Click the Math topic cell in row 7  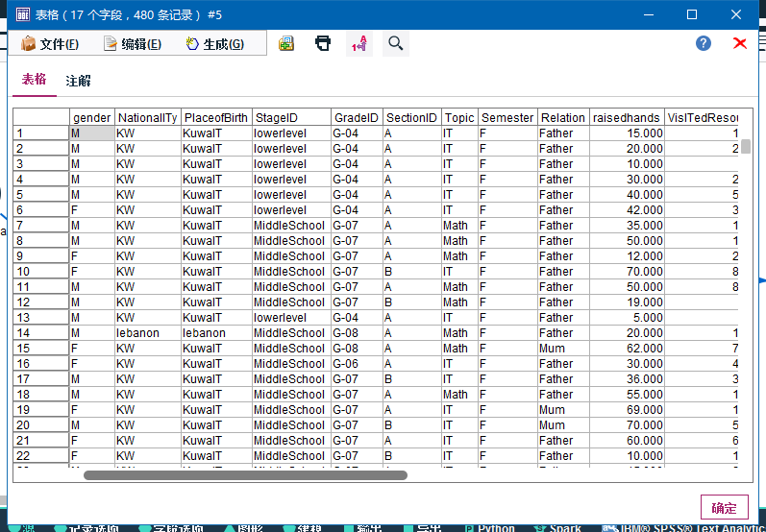click(459, 226)
